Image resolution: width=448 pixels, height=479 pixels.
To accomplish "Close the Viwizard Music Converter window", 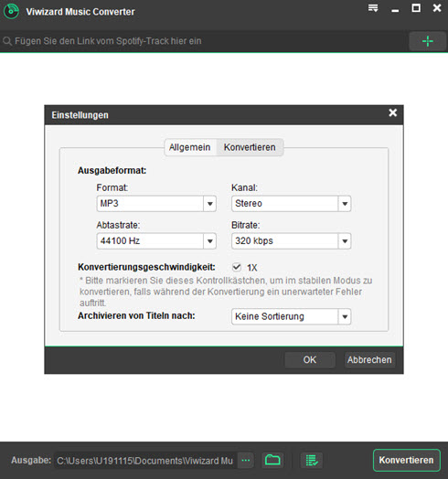I will coord(437,8).
